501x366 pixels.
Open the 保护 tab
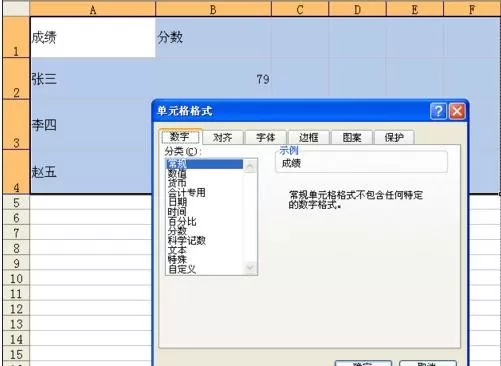[x=394, y=137]
